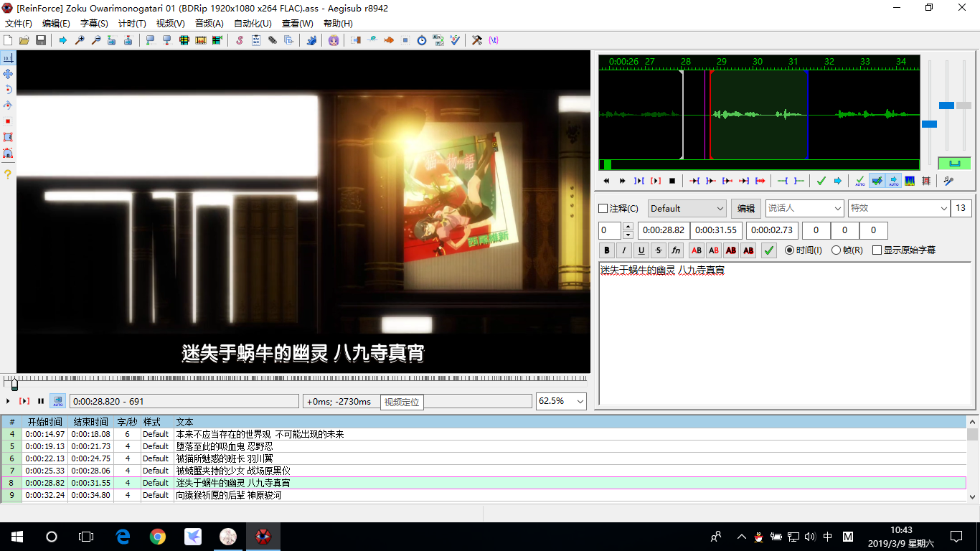Open the 计时(T) menu
The width and height of the screenshot is (980, 551).
coord(132,24)
